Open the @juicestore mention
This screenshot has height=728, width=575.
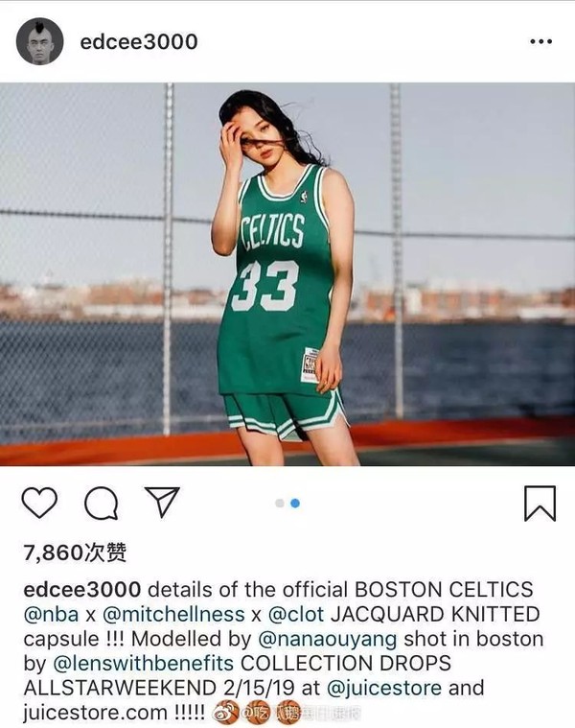click(384, 688)
